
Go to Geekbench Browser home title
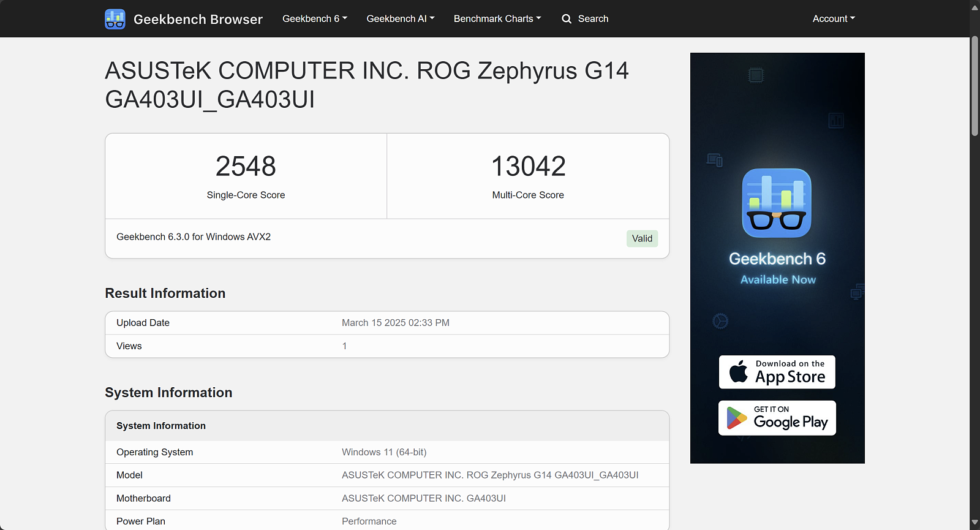(x=198, y=20)
